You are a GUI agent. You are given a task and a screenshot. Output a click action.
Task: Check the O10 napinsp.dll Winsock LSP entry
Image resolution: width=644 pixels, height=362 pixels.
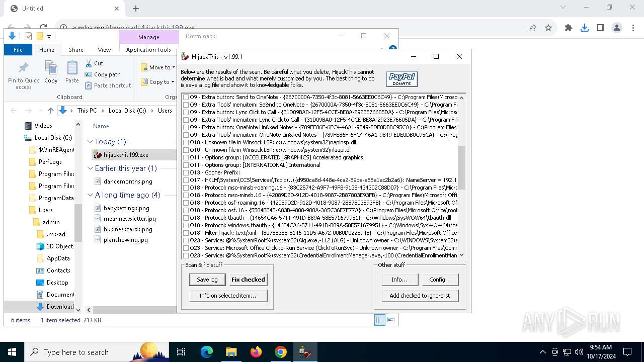pyautogui.click(x=186, y=142)
